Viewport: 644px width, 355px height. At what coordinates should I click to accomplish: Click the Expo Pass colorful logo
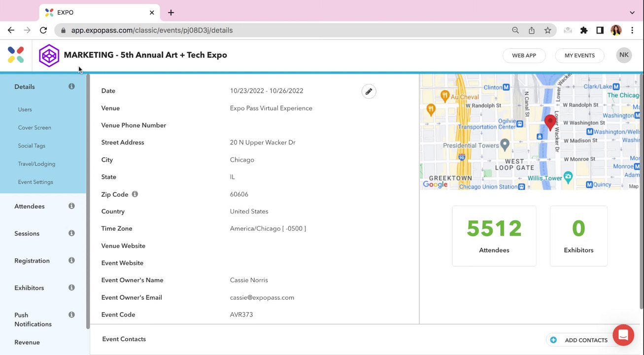(16, 55)
